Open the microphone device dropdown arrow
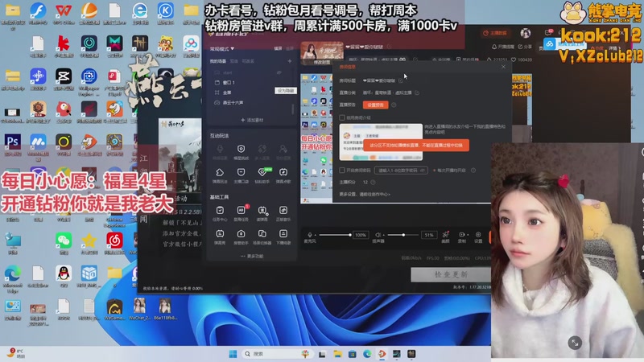 pyautogui.click(x=315, y=235)
